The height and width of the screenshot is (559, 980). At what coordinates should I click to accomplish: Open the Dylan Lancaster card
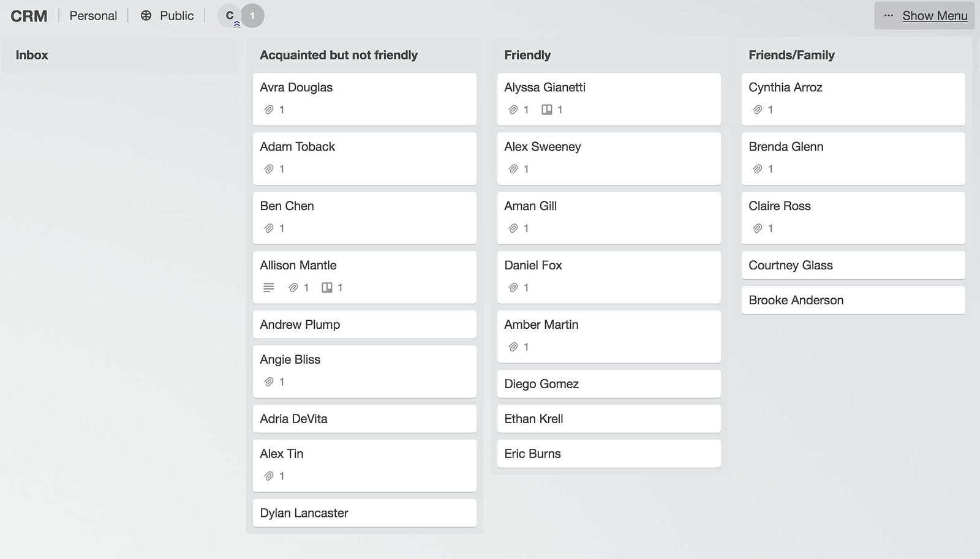[364, 513]
